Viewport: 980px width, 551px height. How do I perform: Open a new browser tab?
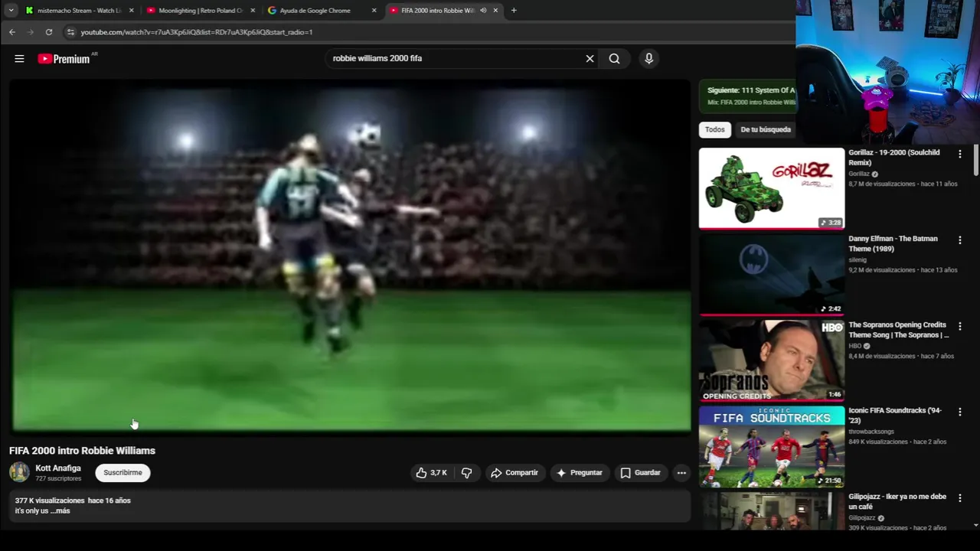pos(514,10)
